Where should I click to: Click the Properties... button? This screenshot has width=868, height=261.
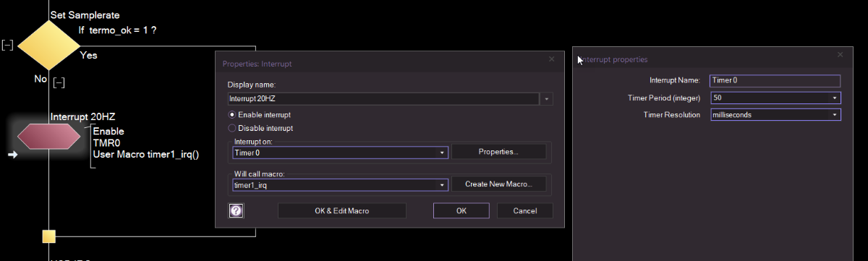498,152
